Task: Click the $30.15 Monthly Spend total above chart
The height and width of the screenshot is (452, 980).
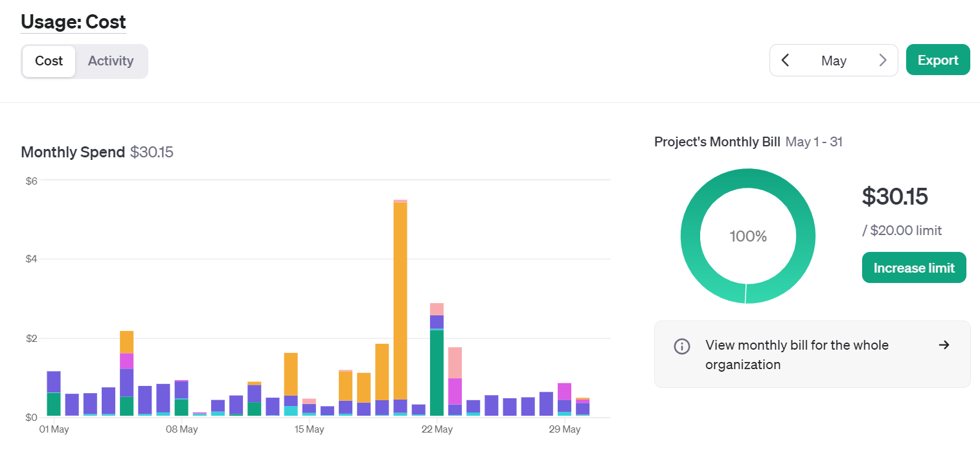Action: coord(152,152)
